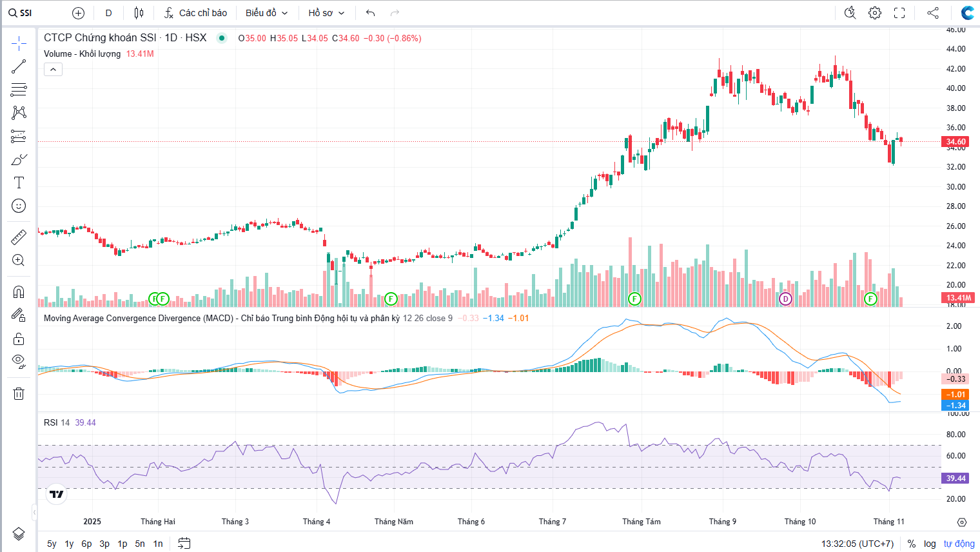Viewport: 980px width, 552px height.
Task: Expand the Hồ sơ dropdown menu
Action: [326, 13]
